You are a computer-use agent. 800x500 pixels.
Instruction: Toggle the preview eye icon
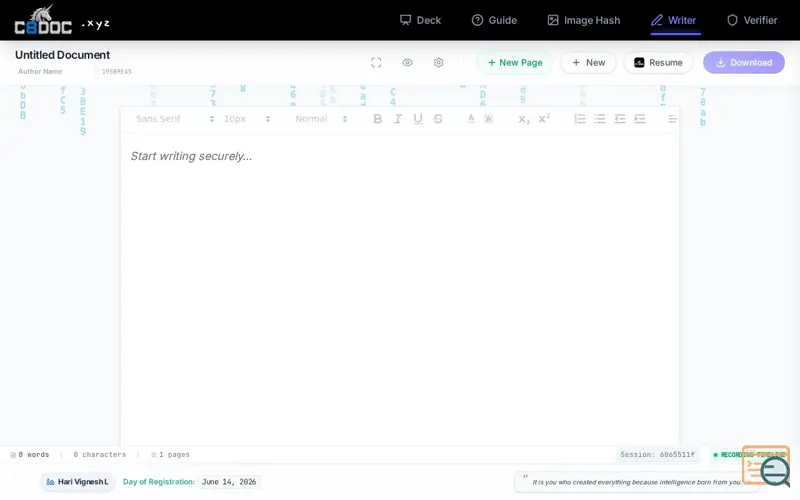[407, 63]
